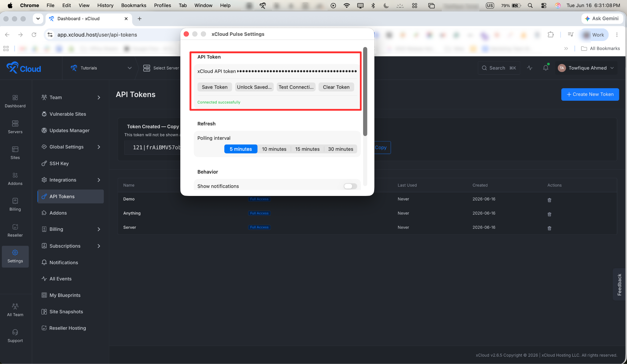Image resolution: width=627 pixels, height=364 pixels.
Task: Click the xCloud logo
Action: 24,68
